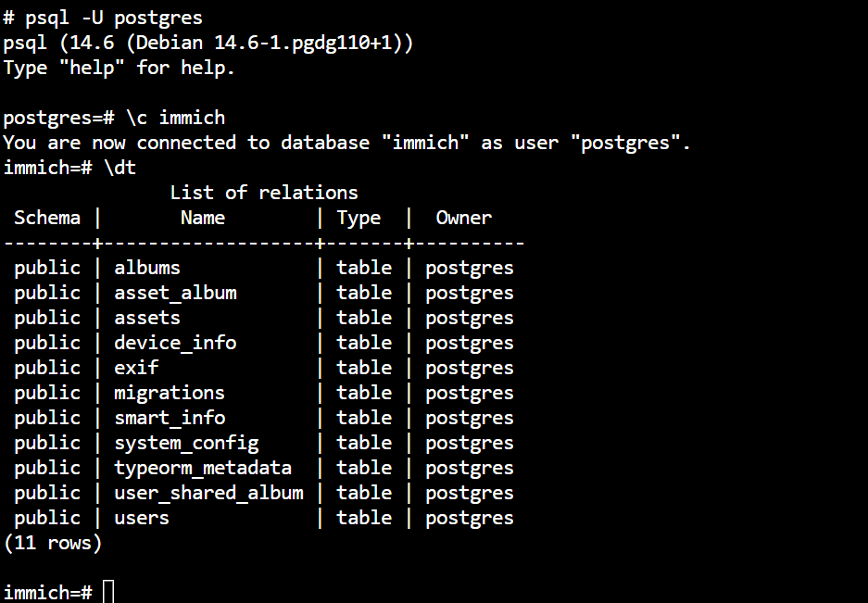868x603 pixels.
Task: Click the typeorm_metadata table name
Action: (x=203, y=468)
